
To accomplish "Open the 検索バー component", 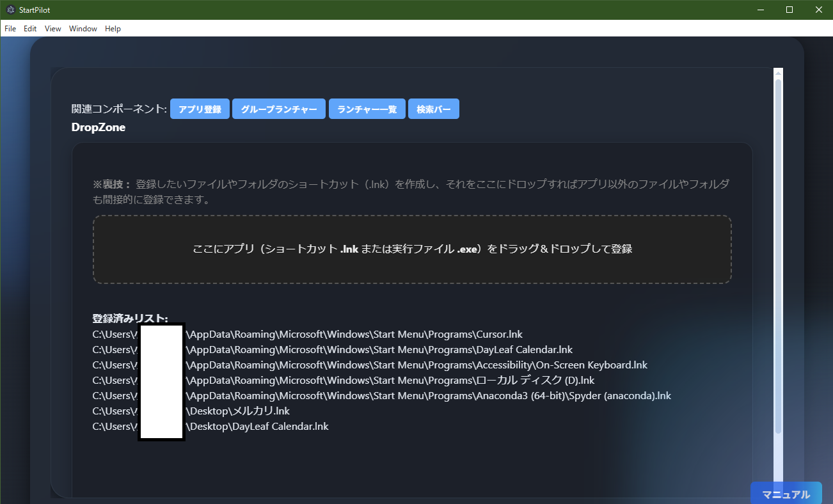I will [433, 109].
